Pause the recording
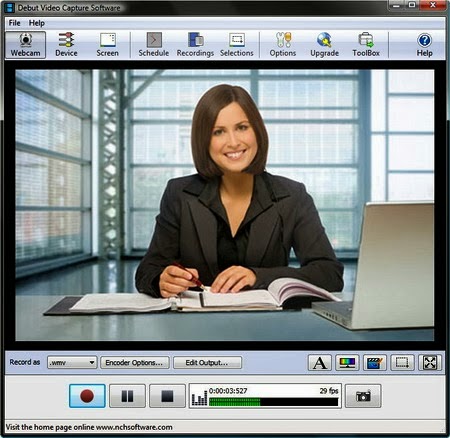The image size is (450, 438). point(127,396)
